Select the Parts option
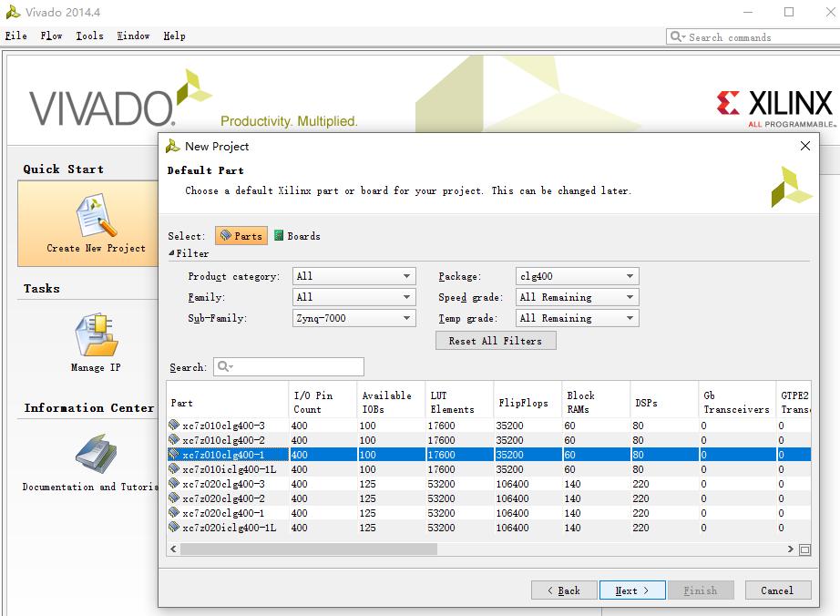The height and width of the screenshot is (616, 840). (241, 235)
